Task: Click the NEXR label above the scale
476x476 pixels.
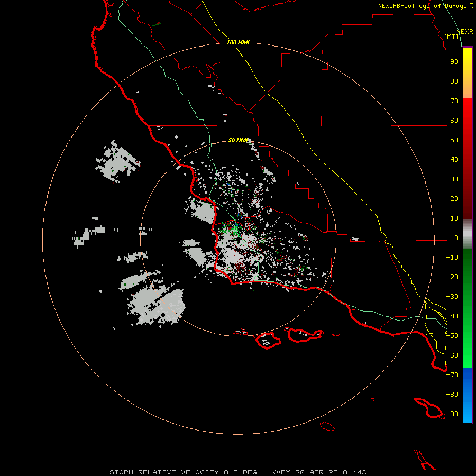Action: click(x=465, y=32)
